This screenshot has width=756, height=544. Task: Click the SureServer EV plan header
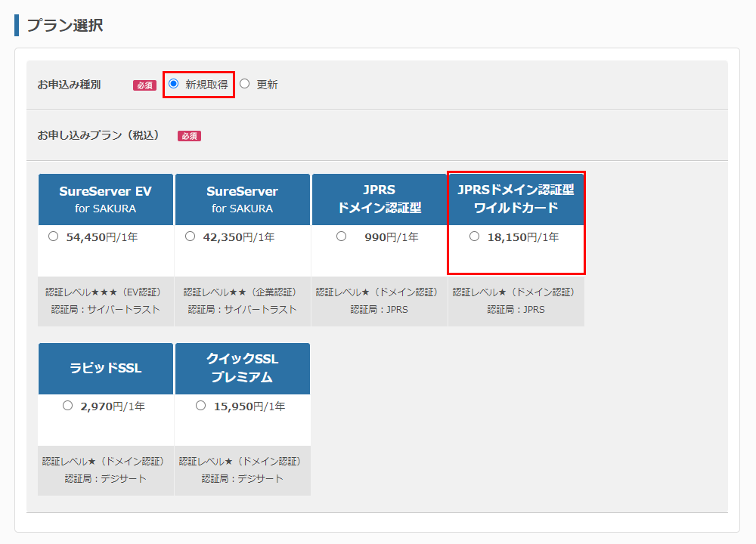pos(105,199)
